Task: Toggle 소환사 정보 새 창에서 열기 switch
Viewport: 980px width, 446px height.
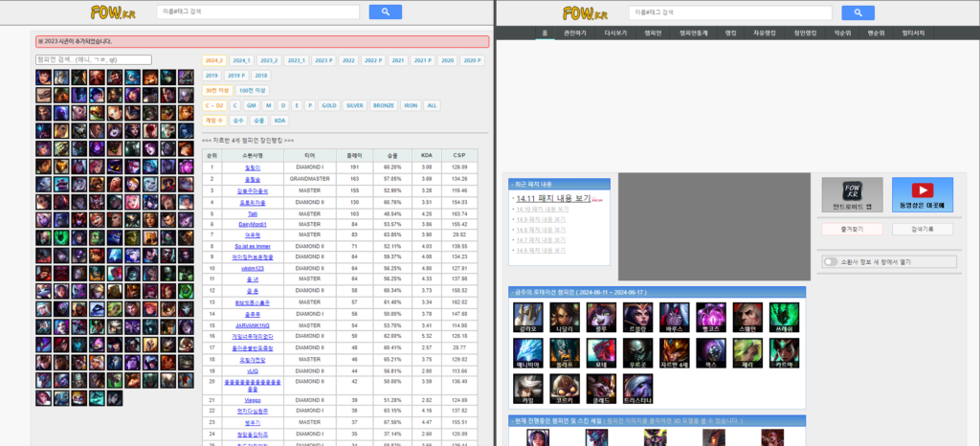Action: click(x=831, y=261)
